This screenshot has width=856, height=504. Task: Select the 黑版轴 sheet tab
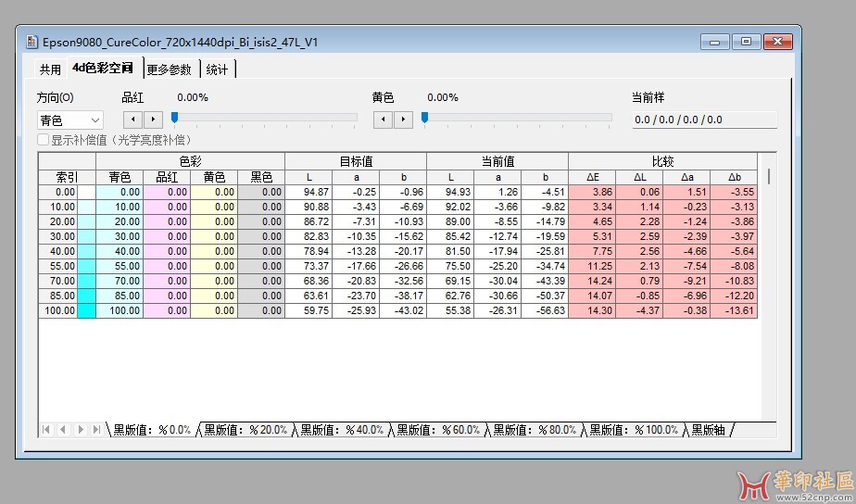point(708,430)
